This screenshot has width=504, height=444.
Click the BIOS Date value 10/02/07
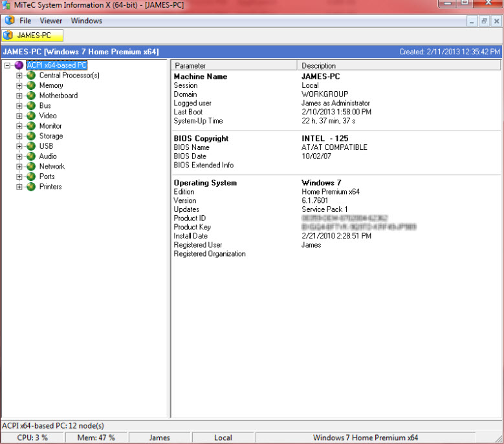coord(316,156)
